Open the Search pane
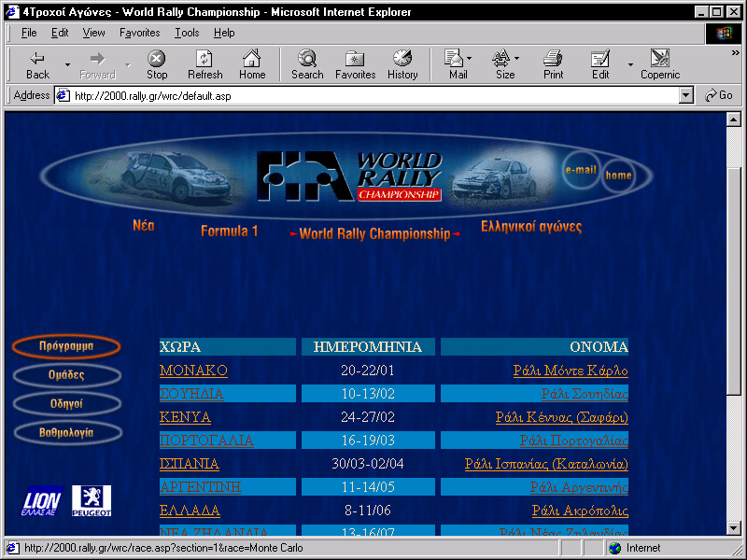This screenshot has width=747, height=560. tap(307, 64)
